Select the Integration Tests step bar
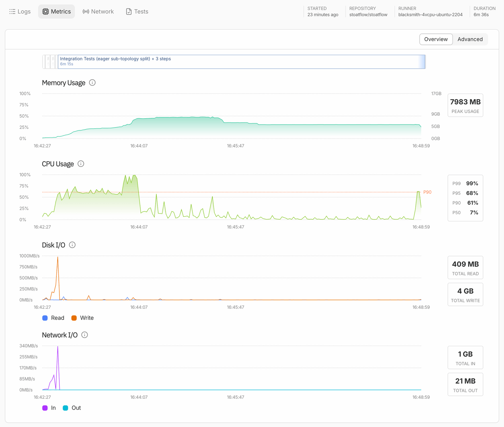 tap(241, 62)
